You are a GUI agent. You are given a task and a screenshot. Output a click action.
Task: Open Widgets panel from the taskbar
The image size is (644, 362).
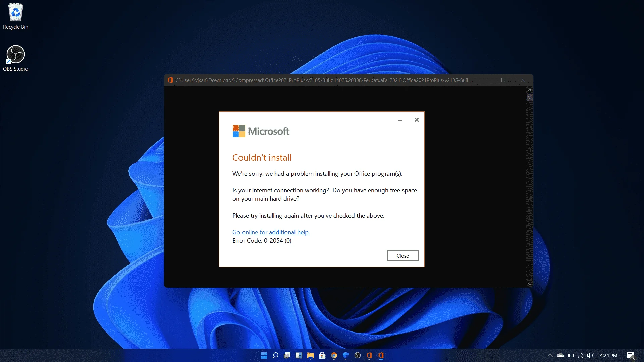click(299, 355)
